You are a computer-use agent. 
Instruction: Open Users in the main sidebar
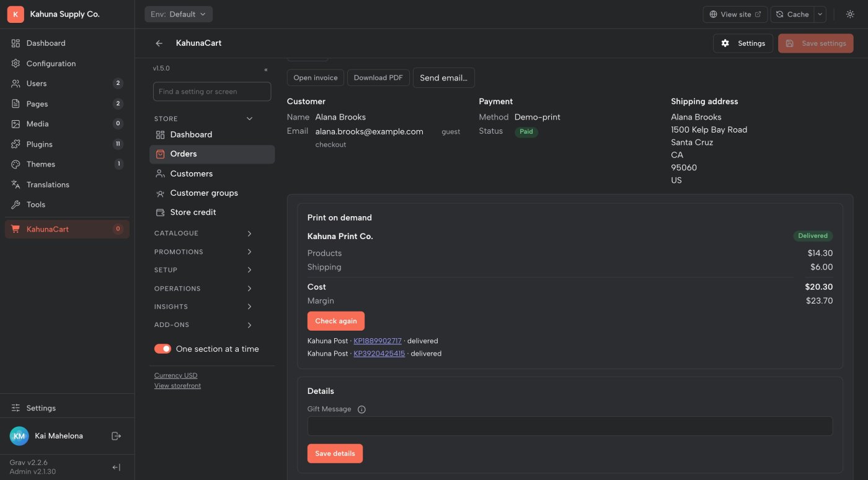67,84
